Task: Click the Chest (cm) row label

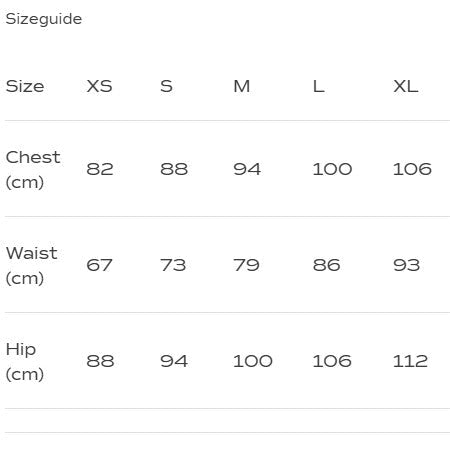Action: (33, 169)
